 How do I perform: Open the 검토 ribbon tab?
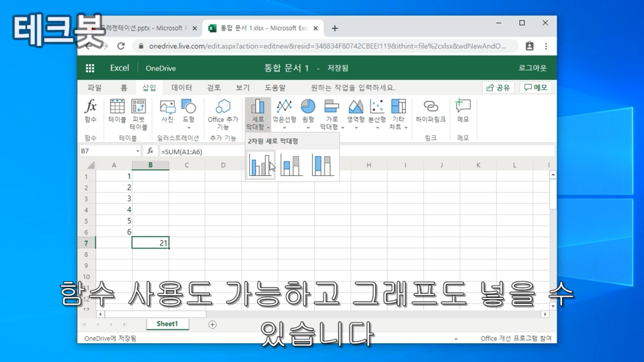tap(213, 87)
